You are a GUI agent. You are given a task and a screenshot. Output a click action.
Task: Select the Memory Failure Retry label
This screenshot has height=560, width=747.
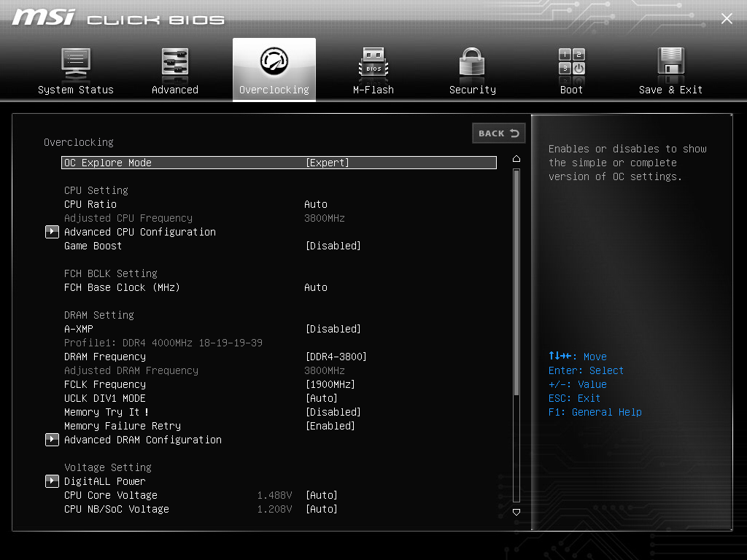(x=123, y=426)
